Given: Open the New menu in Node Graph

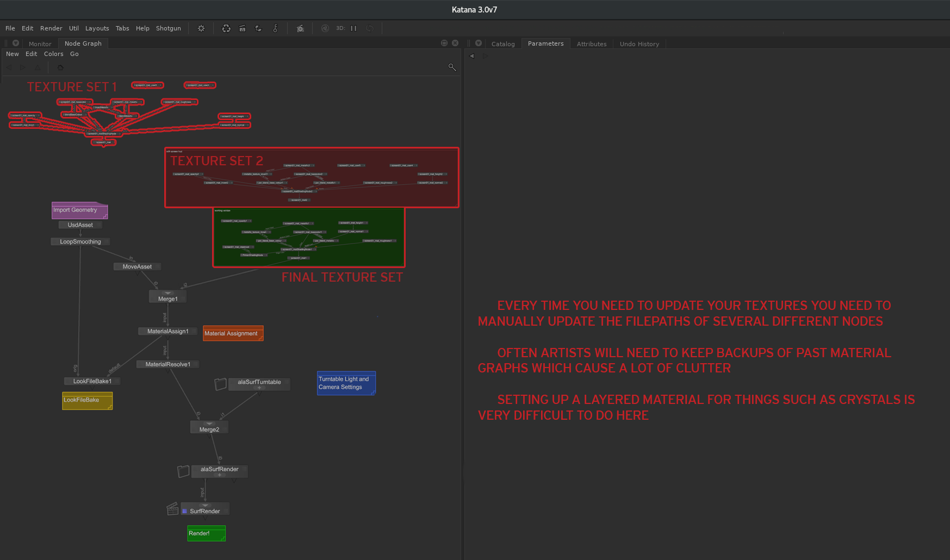Looking at the screenshot, I should [x=12, y=54].
